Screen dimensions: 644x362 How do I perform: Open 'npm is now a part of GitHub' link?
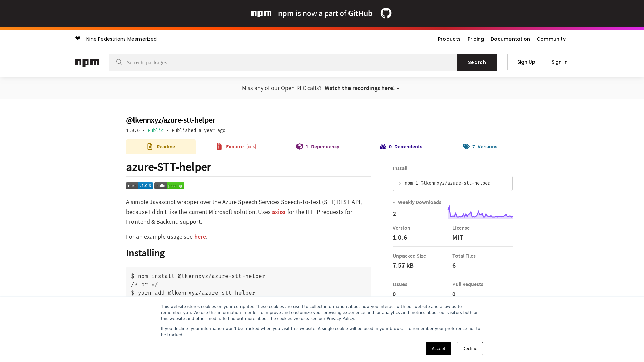[x=325, y=13]
